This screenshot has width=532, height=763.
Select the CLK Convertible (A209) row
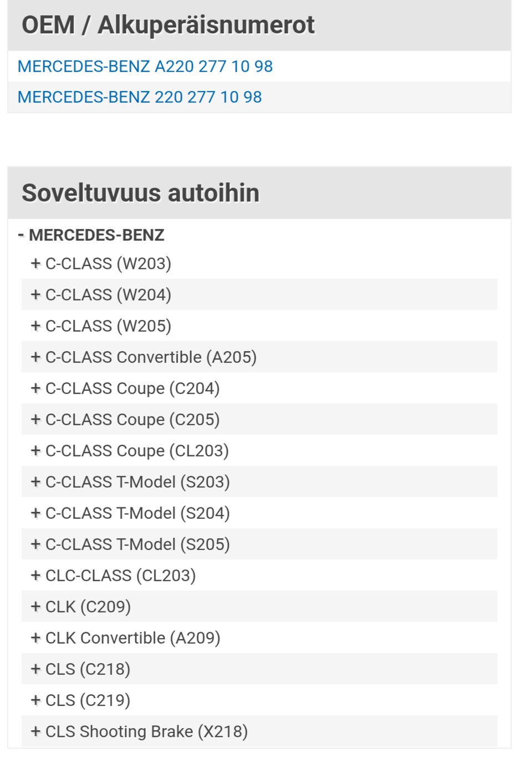click(x=259, y=638)
